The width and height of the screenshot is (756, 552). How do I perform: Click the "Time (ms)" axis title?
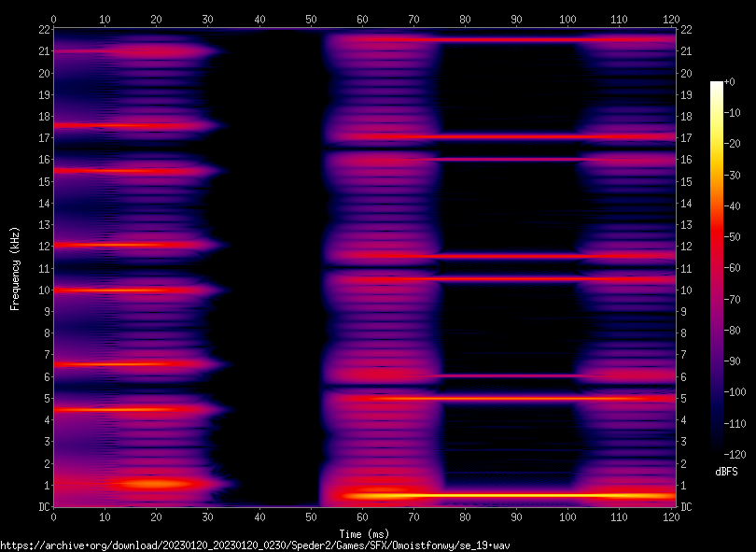click(363, 529)
